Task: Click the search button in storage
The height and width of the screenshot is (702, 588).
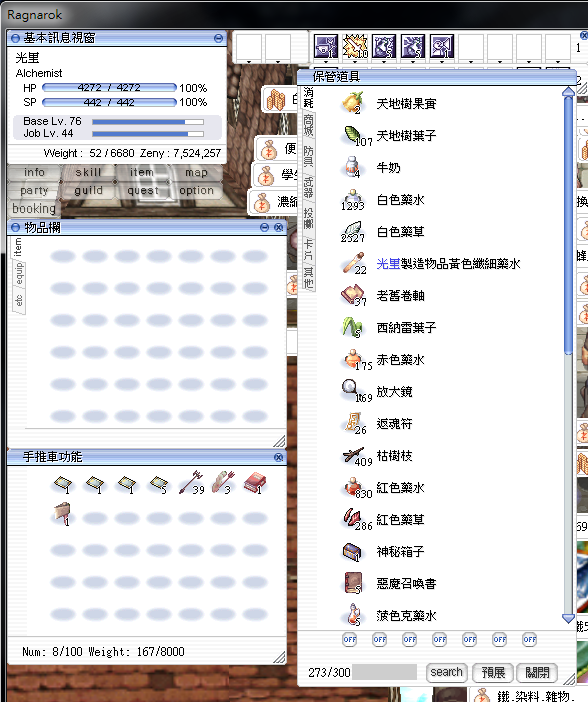Action: (x=446, y=672)
